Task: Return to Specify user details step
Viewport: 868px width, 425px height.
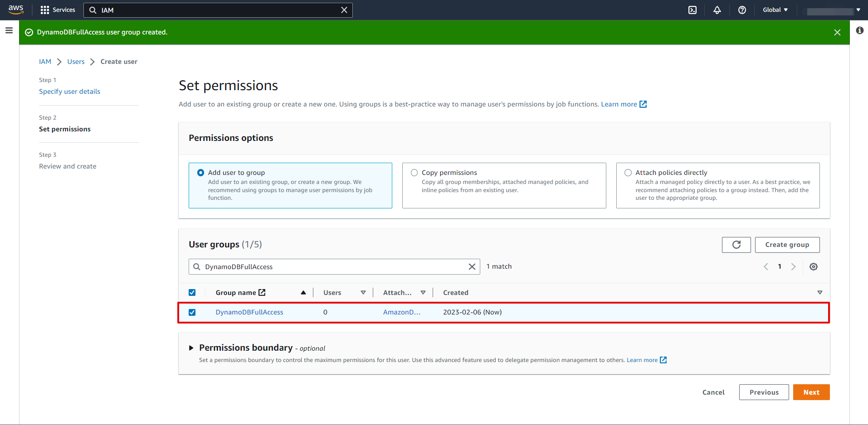Action: 69,92
